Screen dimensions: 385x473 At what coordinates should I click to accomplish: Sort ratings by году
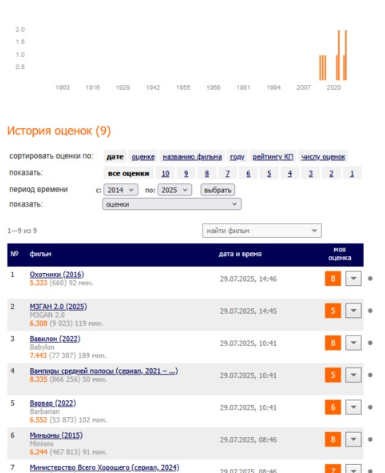click(237, 157)
